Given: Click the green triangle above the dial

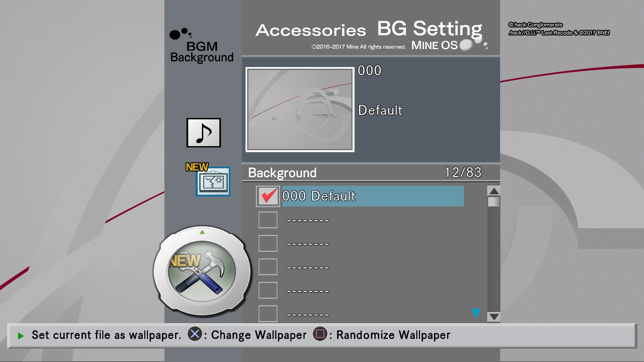Looking at the screenshot, I should coord(202,232).
